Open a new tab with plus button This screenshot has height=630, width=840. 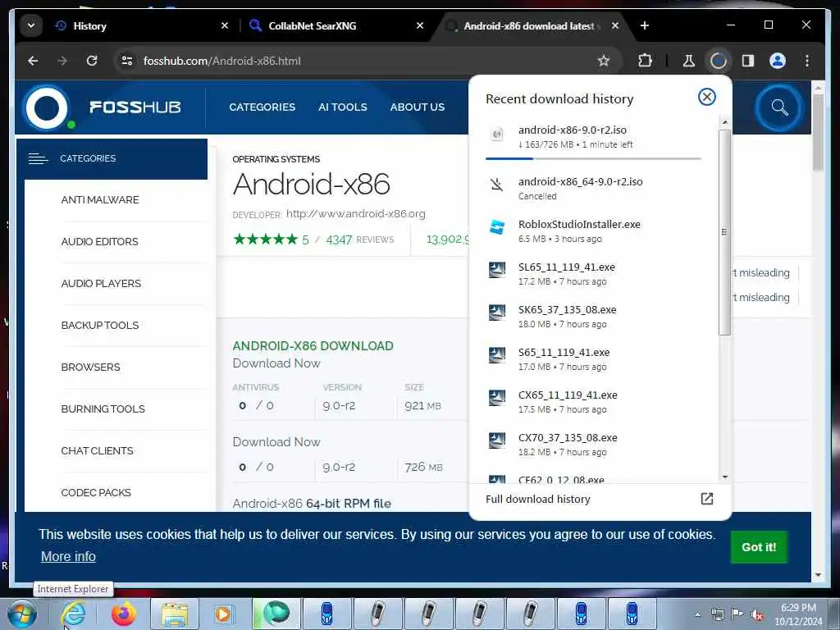click(x=645, y=25)
